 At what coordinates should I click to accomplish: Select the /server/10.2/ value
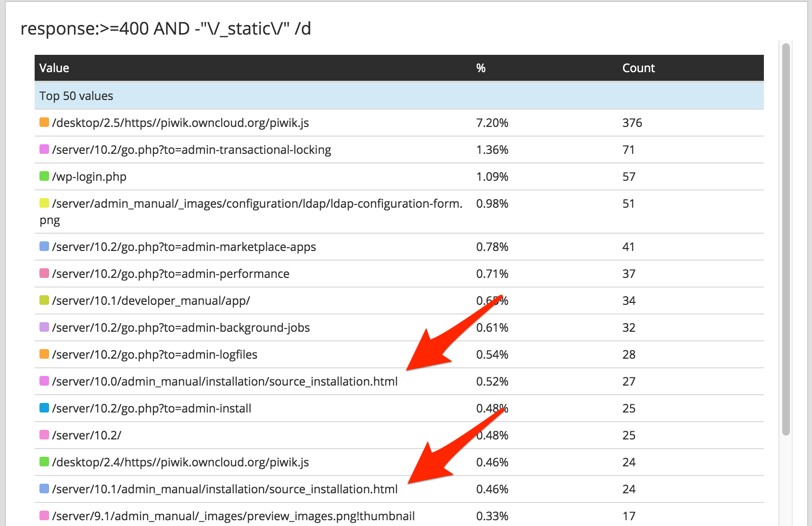(x=87, y=435)
